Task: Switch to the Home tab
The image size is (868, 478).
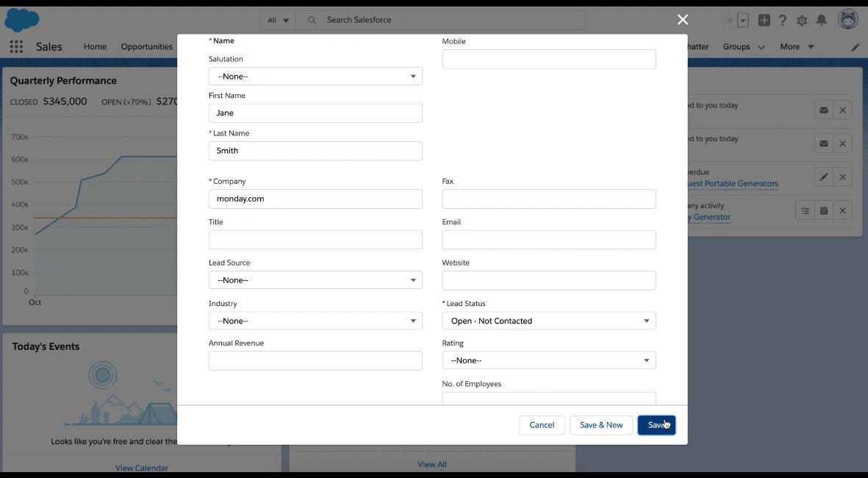Action: [x=95, y=46]
